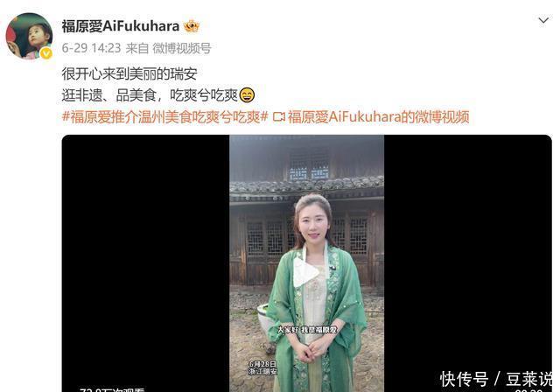Click the grinning emoji in post text
The height and width of the screenshot is (392, 560).
pyautogui.click(x=247, y=95)
